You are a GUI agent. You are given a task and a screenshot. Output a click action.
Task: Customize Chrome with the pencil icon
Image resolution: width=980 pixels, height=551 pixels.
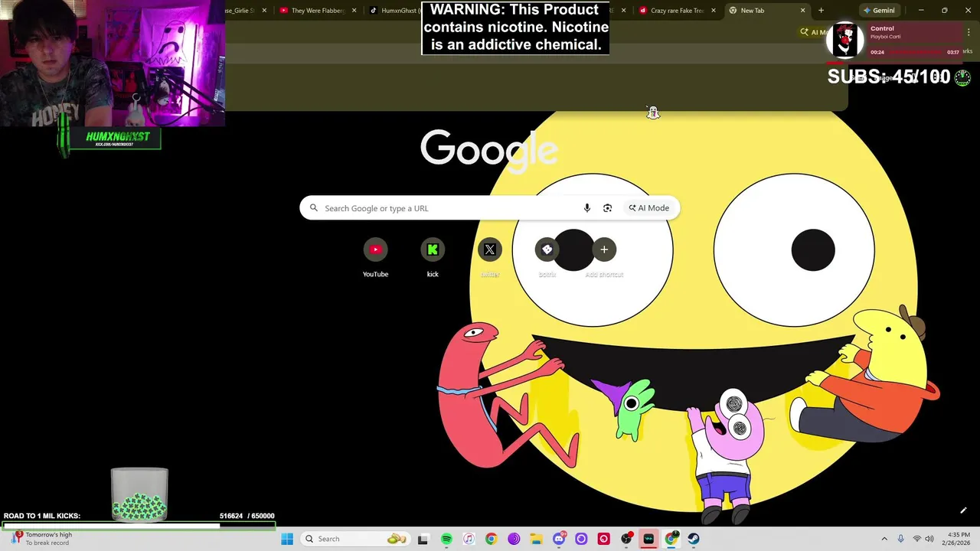tap(963, 510)
